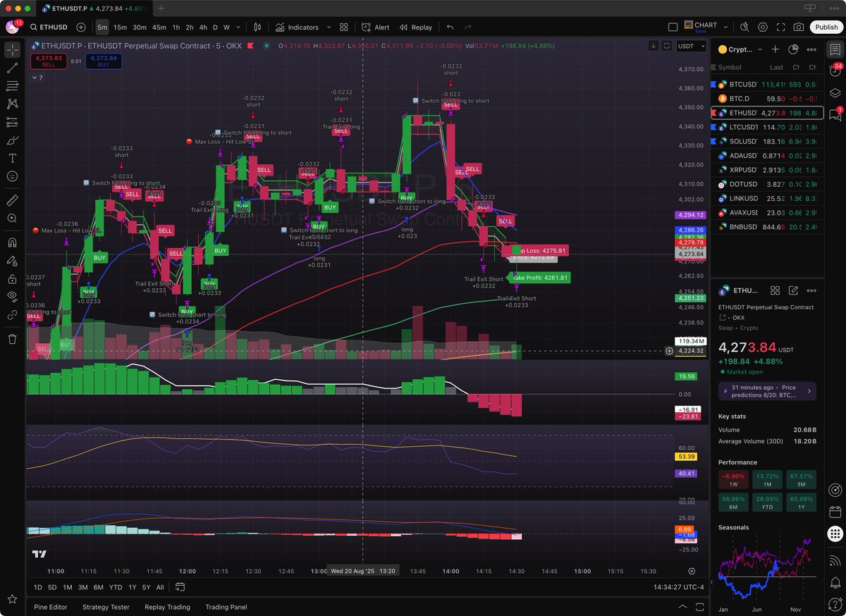Click the blue BUY 4,273.84 button
The width and height of the screenshot is (846, 616).
104,61
